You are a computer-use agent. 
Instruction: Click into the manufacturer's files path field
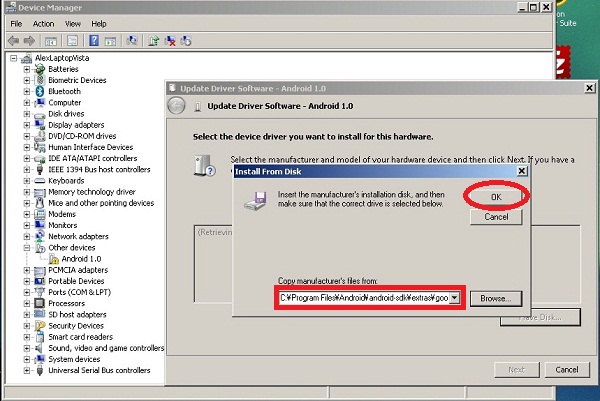(x=364, y=298)
